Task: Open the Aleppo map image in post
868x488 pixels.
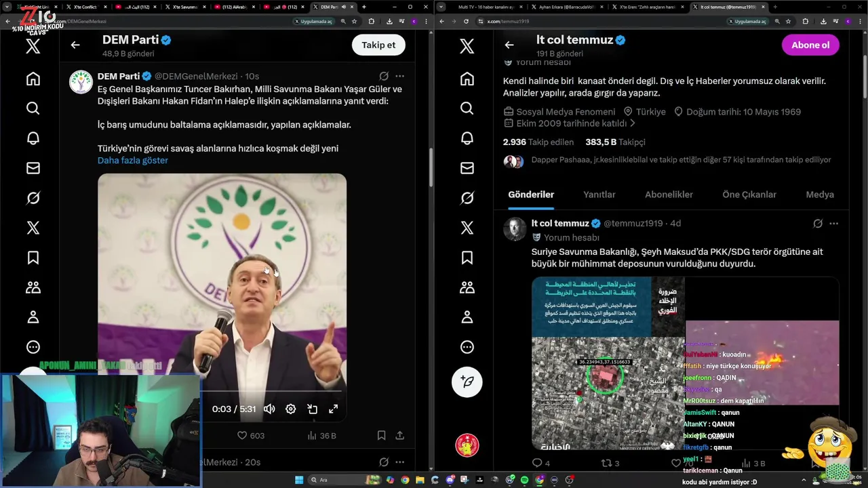Action: pyautogui.click(x=608, y=363)
